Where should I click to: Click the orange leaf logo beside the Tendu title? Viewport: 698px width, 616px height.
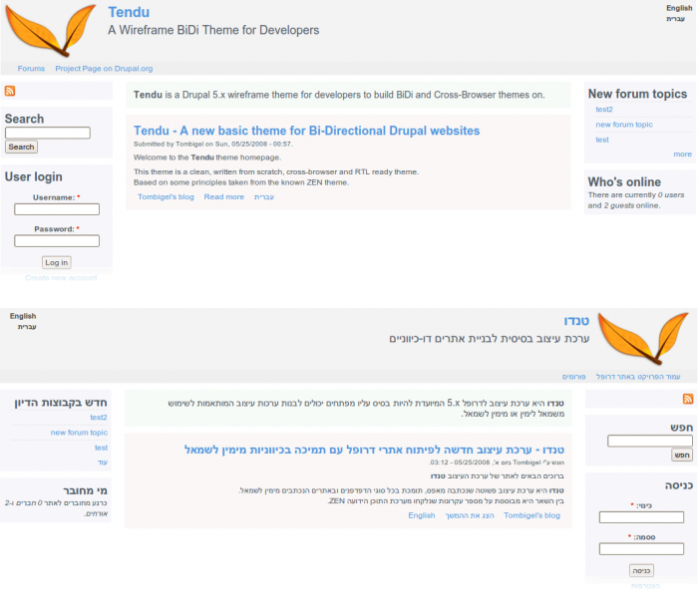pos(50,31)
